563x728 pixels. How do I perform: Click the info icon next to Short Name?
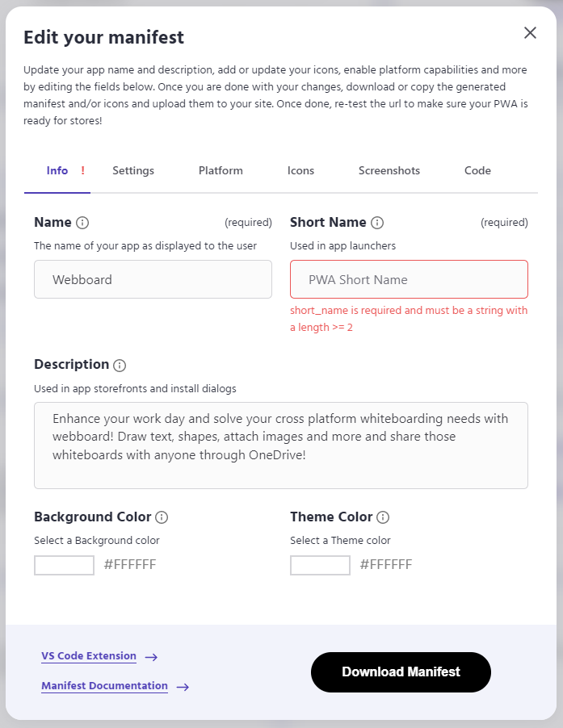[x=377, y=223]
